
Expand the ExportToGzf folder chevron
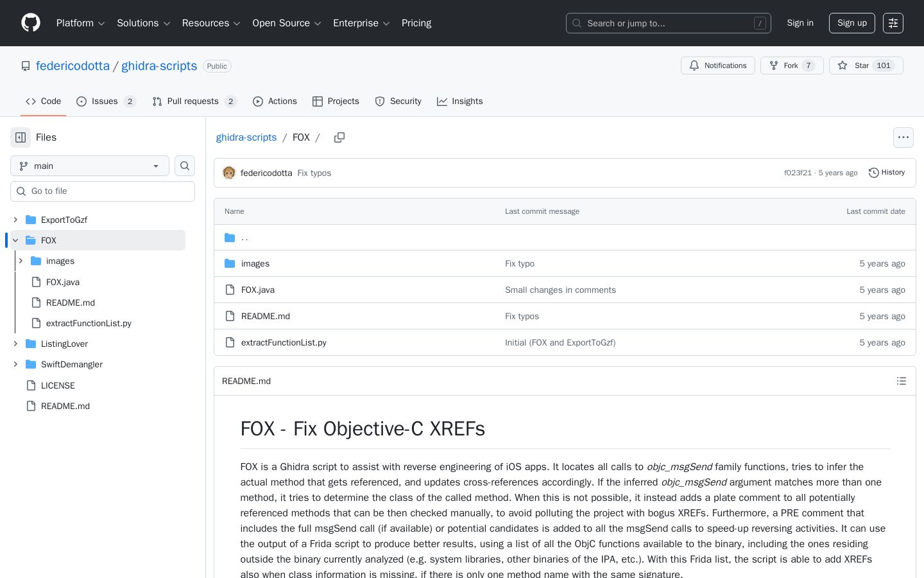pyautogui.click(x=15, y=220)
